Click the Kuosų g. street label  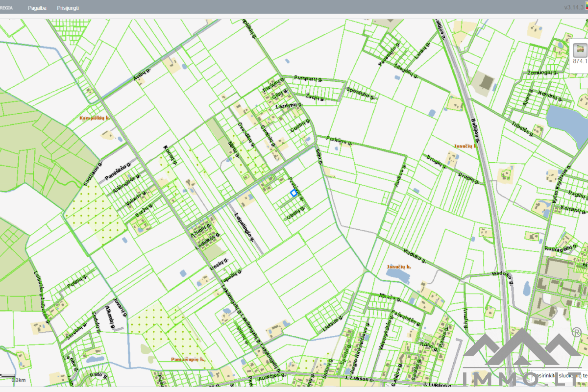(170, 155)
